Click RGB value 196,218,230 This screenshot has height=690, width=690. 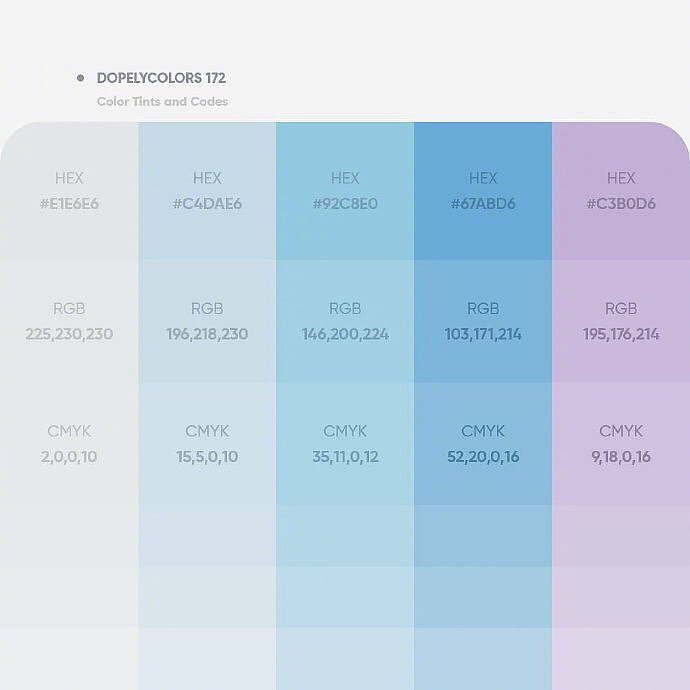207,334
